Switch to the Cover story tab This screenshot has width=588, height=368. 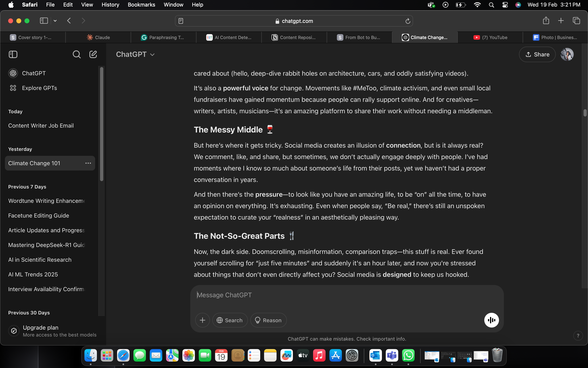[33, 37]
